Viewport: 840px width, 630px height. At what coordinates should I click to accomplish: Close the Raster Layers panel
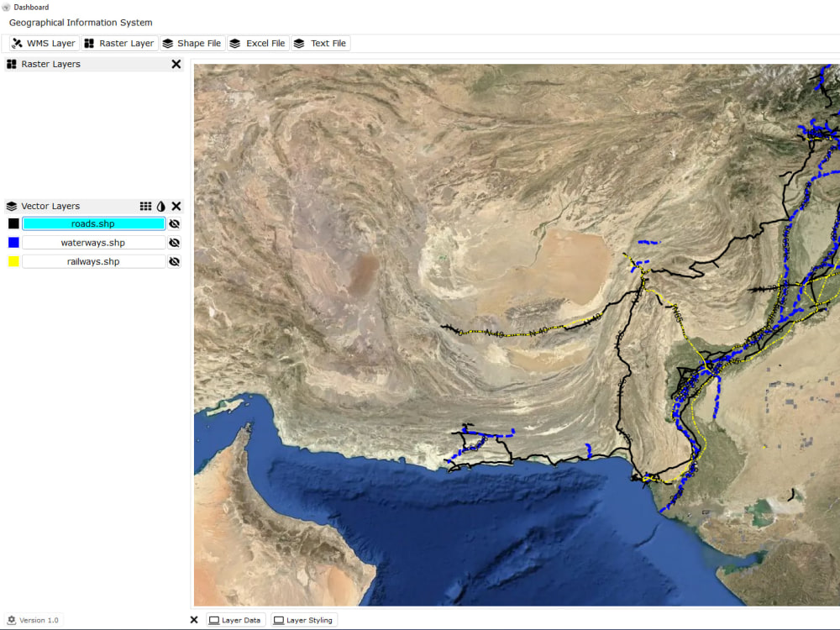coord(176,65)
